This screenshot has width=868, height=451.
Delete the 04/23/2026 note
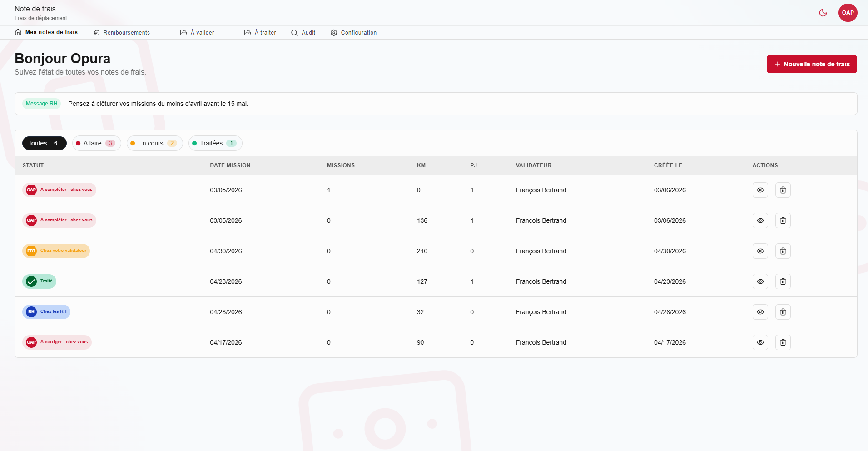[x=783, y=281]
